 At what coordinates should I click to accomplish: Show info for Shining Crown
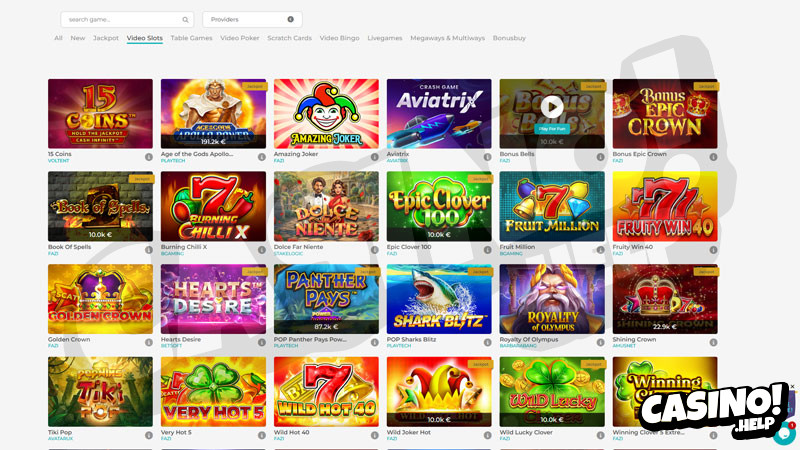pyautogui.click(x=713, y=342)
